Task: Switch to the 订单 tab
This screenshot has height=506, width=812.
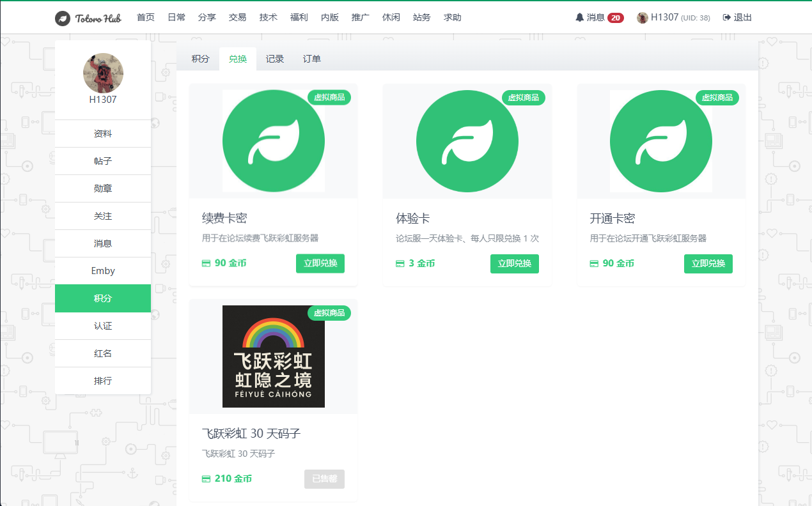Action: 312,59
